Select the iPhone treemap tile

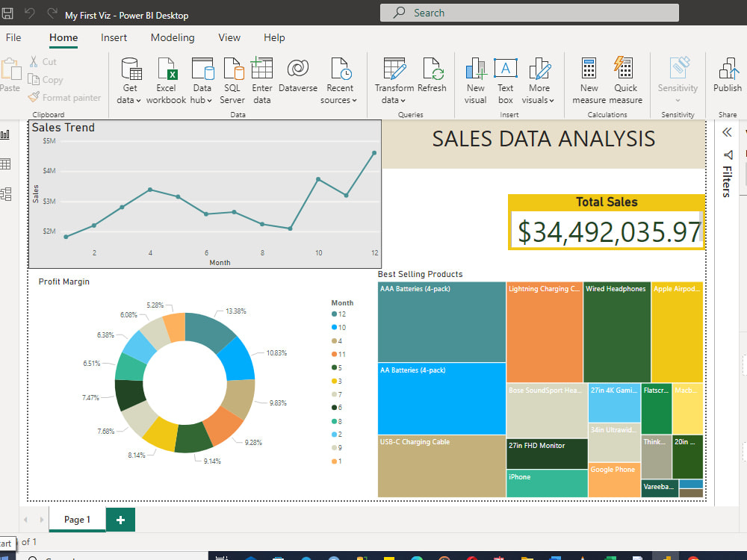[x=547, y=483]
